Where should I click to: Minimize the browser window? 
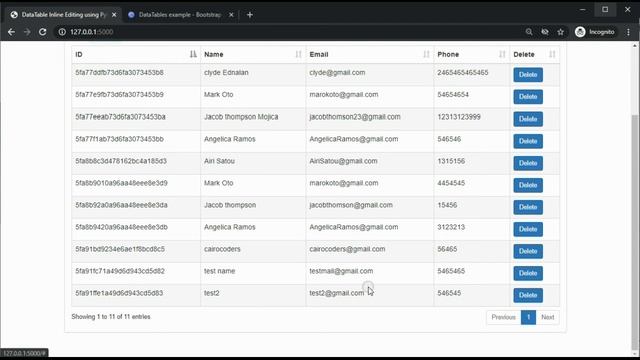[x=582, y=9]
